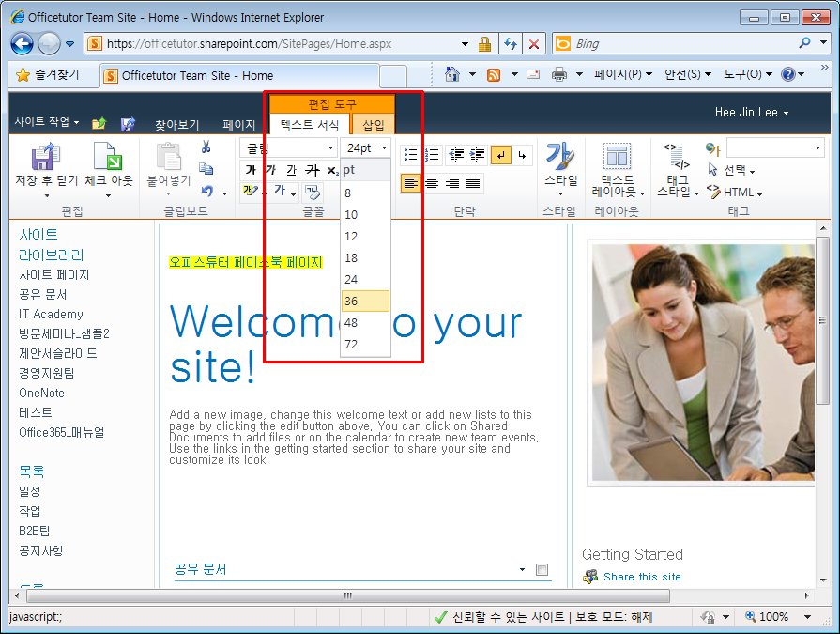840x634 pixels.
Task: Select font size 8 from list
Action: (x=365, y=193)
